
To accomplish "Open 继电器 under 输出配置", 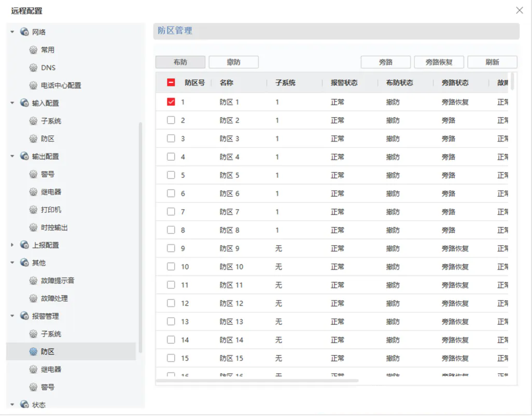I will tap(51, 192).
